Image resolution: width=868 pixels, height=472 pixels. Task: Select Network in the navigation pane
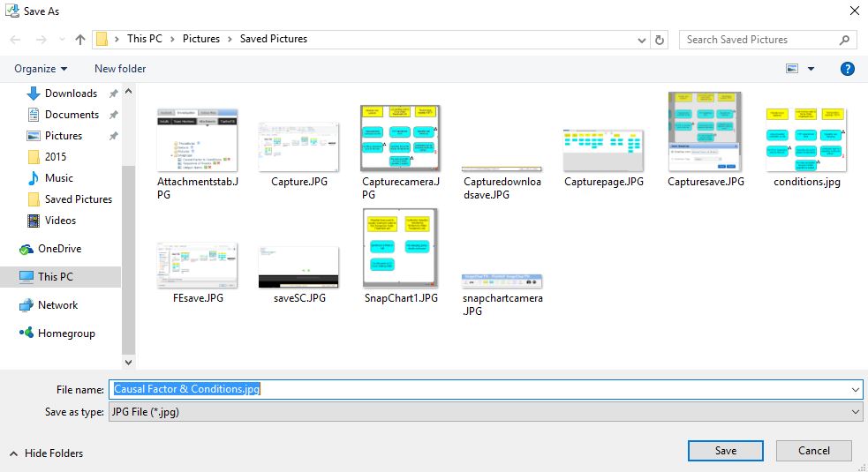pyautogui.click(x=57, y=305)
